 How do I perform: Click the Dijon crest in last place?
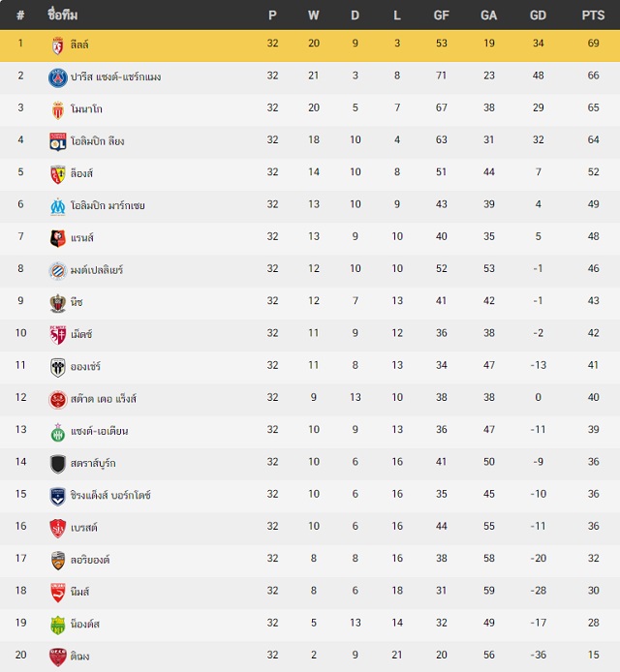pos(57,657)
